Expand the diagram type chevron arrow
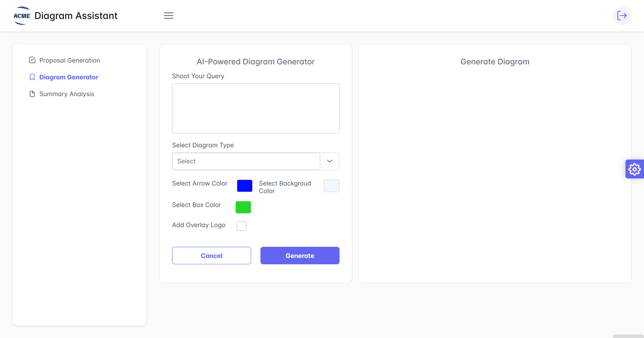 330,161
